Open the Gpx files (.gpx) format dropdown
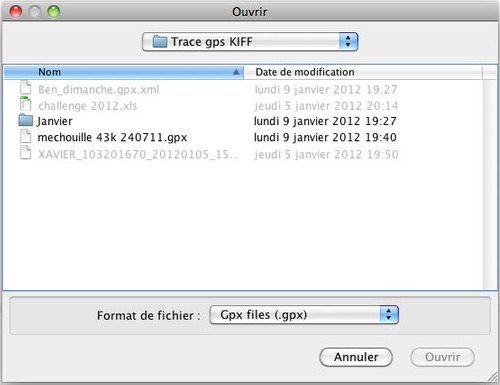Screen dimensions: 500x385 [x=304, y=315]
